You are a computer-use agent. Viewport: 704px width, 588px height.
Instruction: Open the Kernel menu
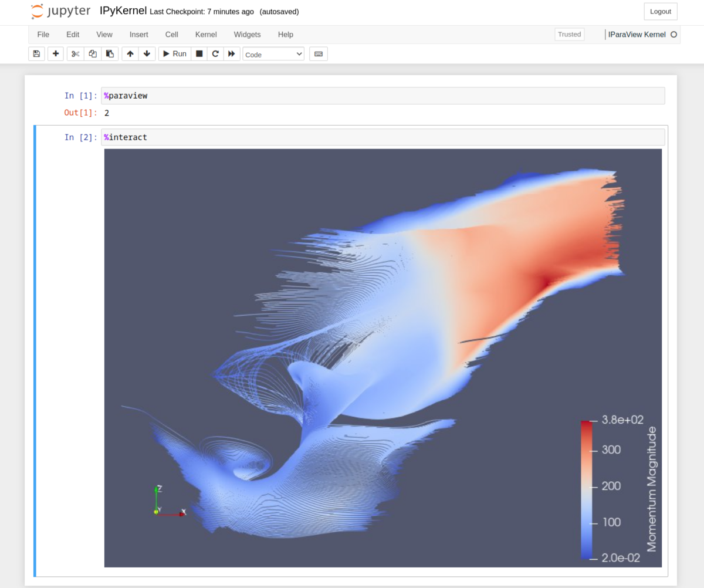[x=205, y=35]
